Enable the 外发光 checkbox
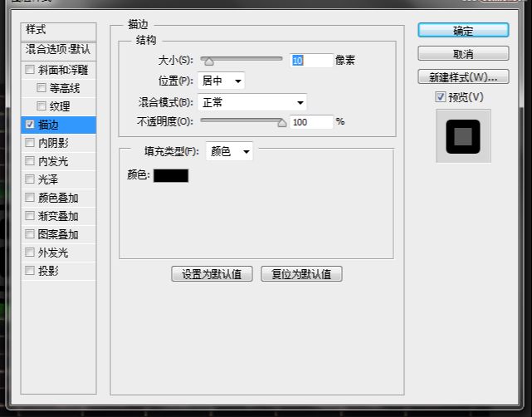 pos(30,253)
